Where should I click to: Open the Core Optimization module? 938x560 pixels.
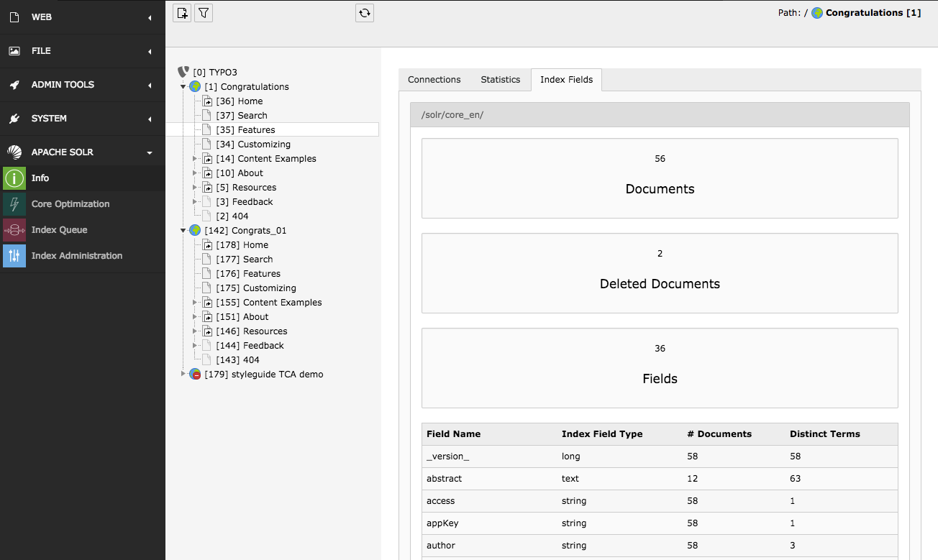point(70,204)
